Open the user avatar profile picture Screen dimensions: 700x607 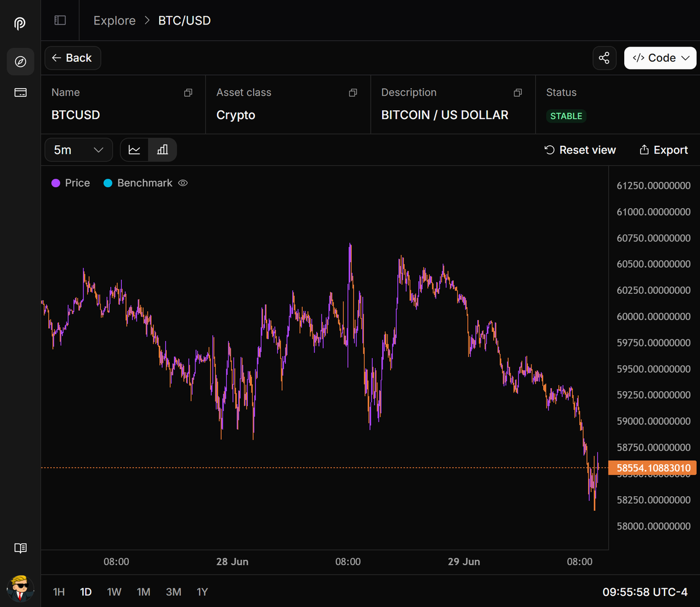click(20, 589)
